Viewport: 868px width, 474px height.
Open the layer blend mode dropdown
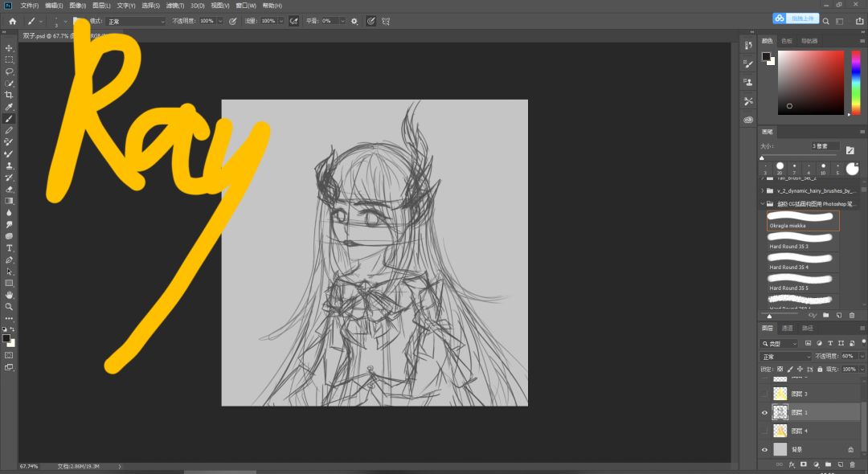pyautogui.click(x=785, y=357)
